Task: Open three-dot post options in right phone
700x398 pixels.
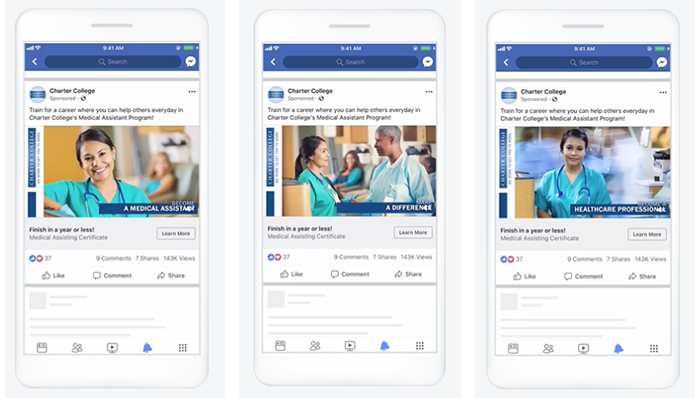Action: [x=663, y=92]
